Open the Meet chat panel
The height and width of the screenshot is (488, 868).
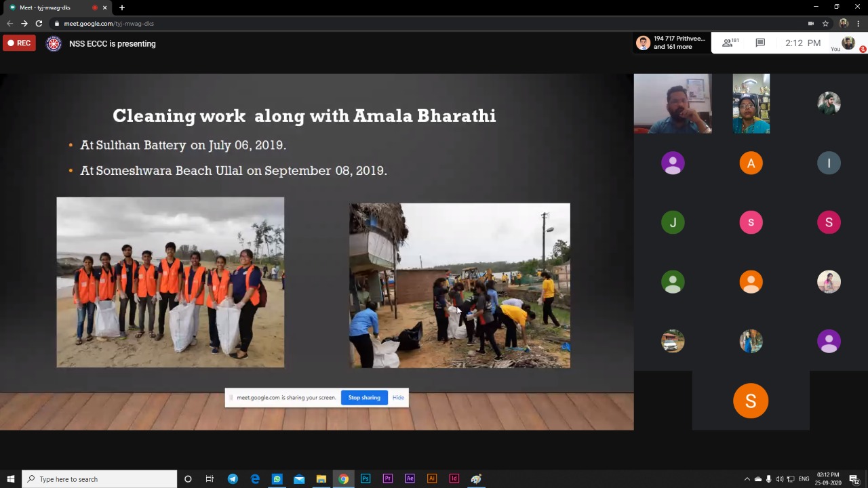[x=760, y=43]
